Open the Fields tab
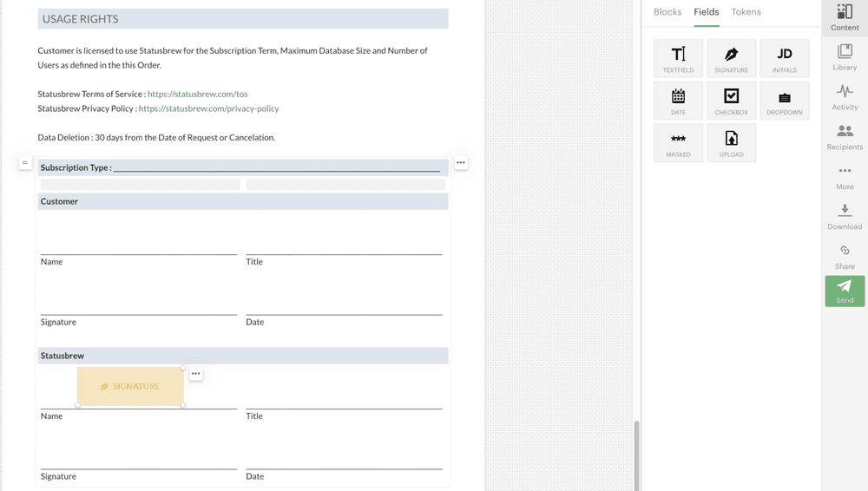Viewport: 868px width, 491px height. point(706,12)
